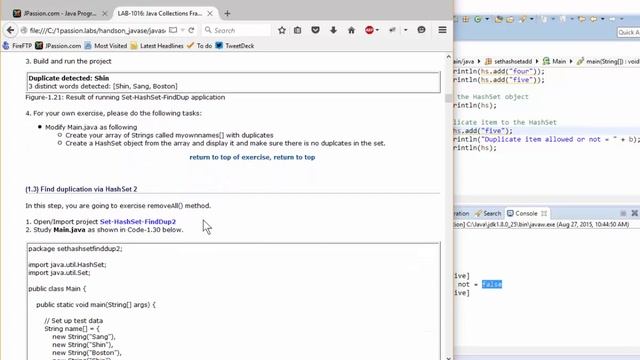Image resolution: width=640 pixels, height=360 pixels.
Task: Click the Firefox address bar URL
Action: [x=98, y=30]
